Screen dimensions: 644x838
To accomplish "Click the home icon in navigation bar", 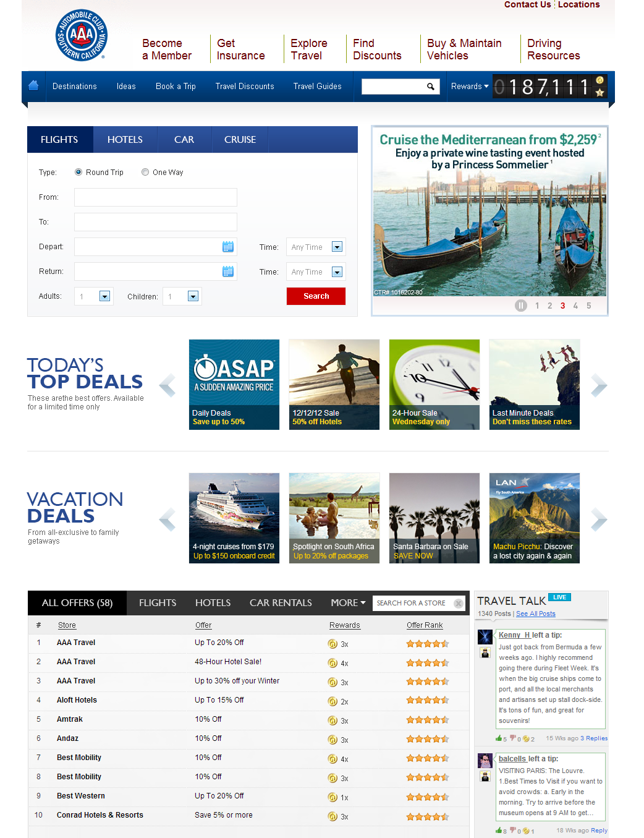I will click(33, 86).
